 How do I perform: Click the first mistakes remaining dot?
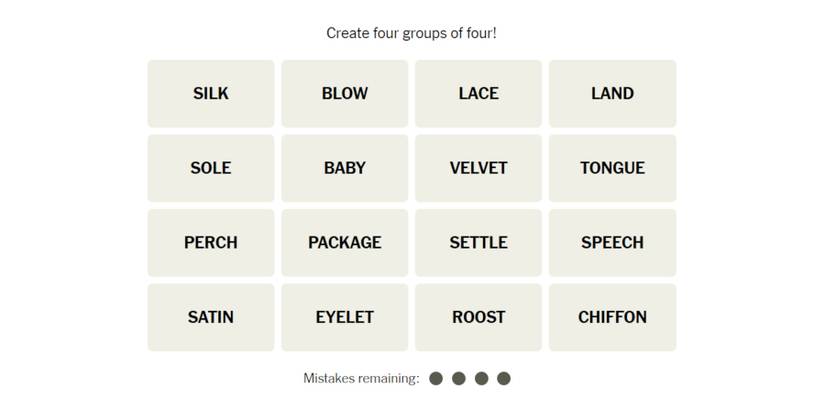436,378
